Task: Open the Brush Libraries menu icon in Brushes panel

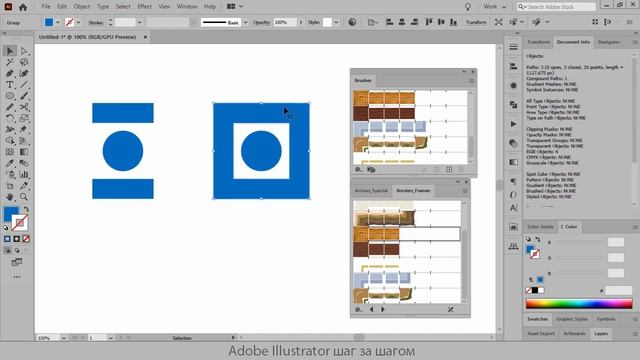Action: (x=358, y=169)
